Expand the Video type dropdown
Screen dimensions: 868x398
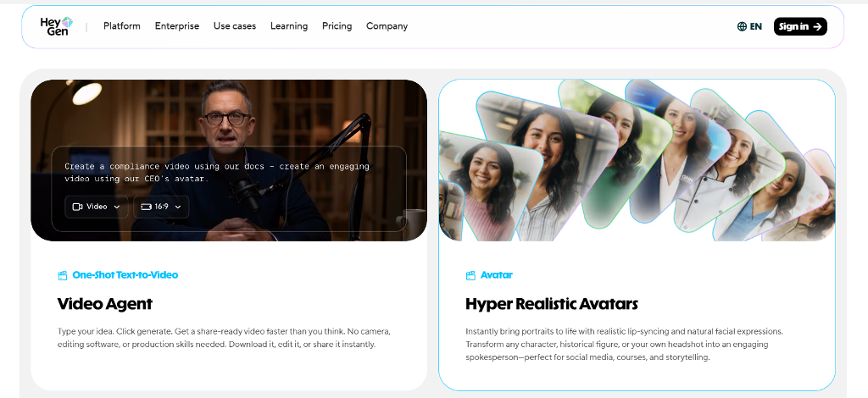click(97, 207)
